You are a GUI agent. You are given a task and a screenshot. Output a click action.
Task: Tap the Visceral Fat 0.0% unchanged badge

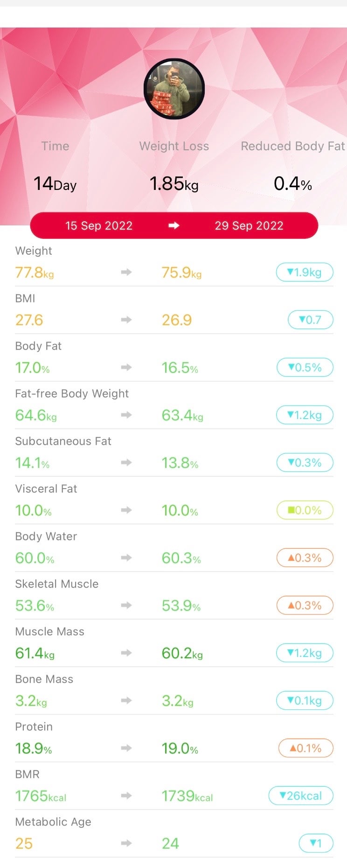[305, 510]
